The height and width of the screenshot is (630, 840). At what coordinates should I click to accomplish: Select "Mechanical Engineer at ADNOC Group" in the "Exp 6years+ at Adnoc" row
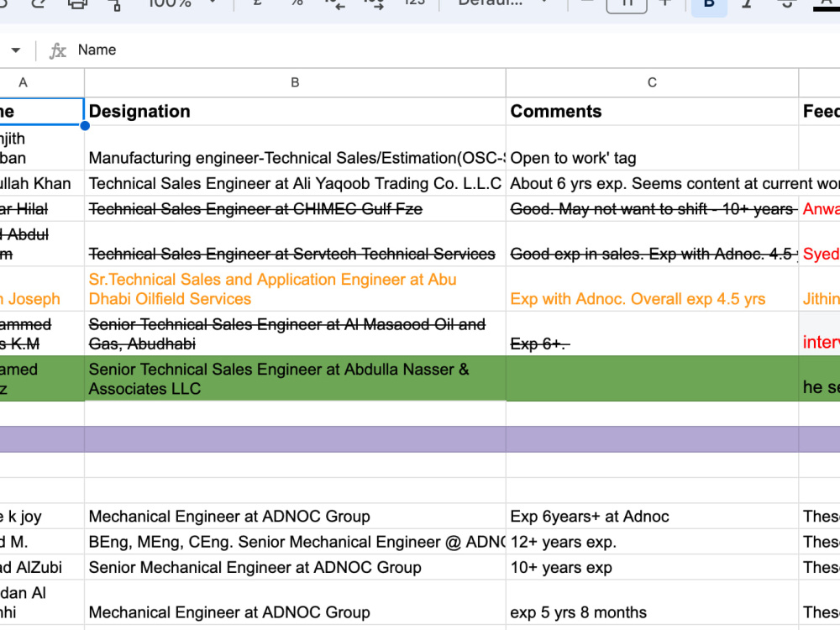tap(295, 516)
